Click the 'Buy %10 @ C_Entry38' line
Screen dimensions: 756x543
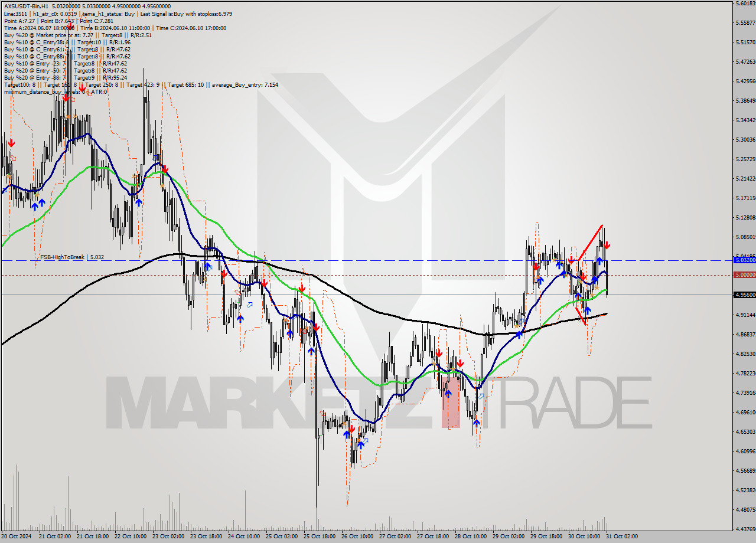(x=67, y=42)
